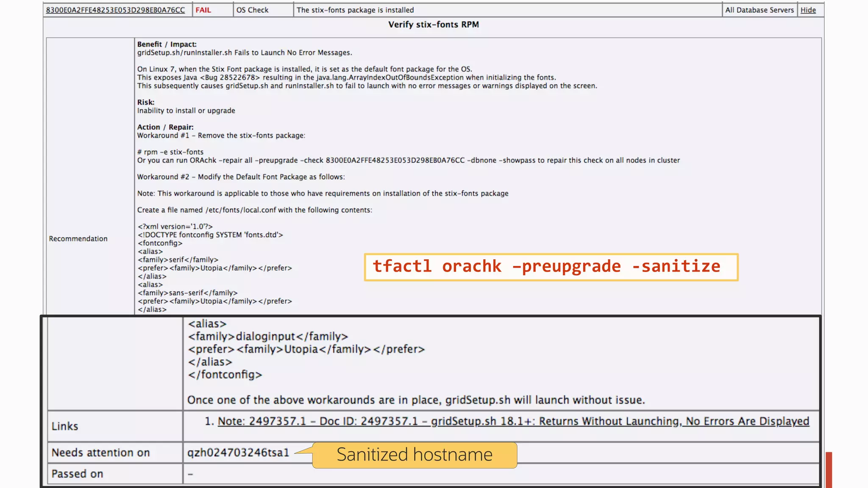
Task: Select the '<family>serif</family>' line
Action: coord(178,260)
